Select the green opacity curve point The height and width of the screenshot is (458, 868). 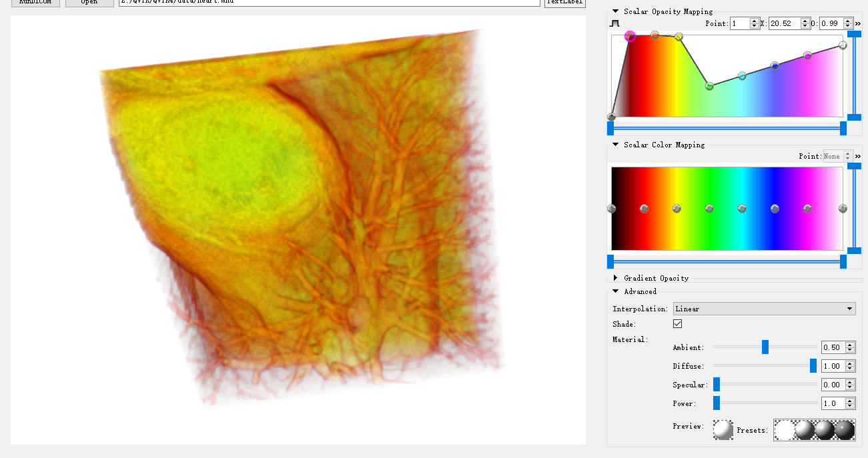tap(709, 86)
